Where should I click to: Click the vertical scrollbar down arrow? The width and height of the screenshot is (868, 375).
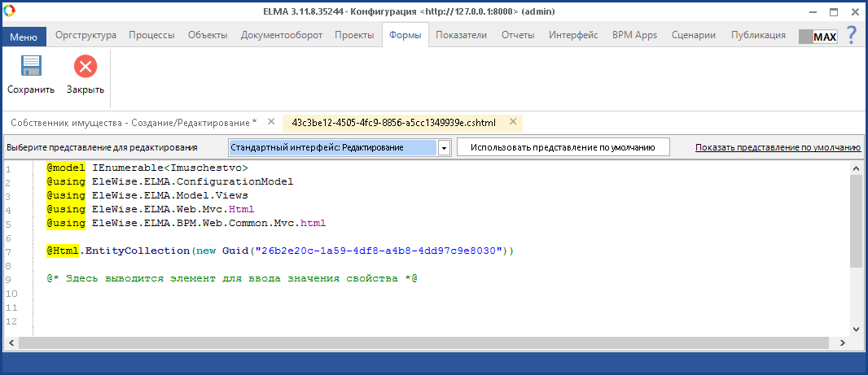(x=856, y=329)
